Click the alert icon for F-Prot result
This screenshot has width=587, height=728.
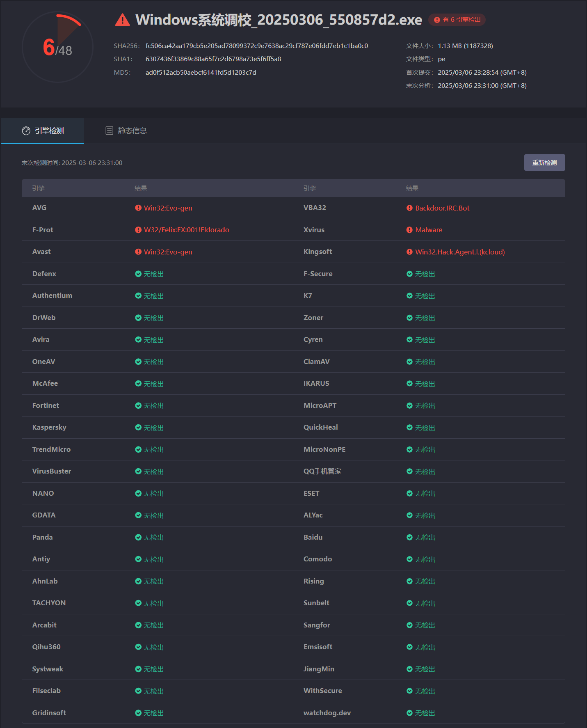(138, 230)
